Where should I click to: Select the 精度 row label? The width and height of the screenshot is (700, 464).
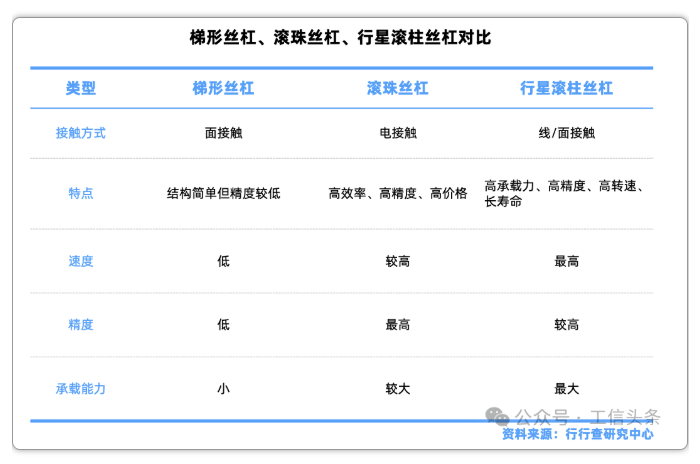(81, 325)
